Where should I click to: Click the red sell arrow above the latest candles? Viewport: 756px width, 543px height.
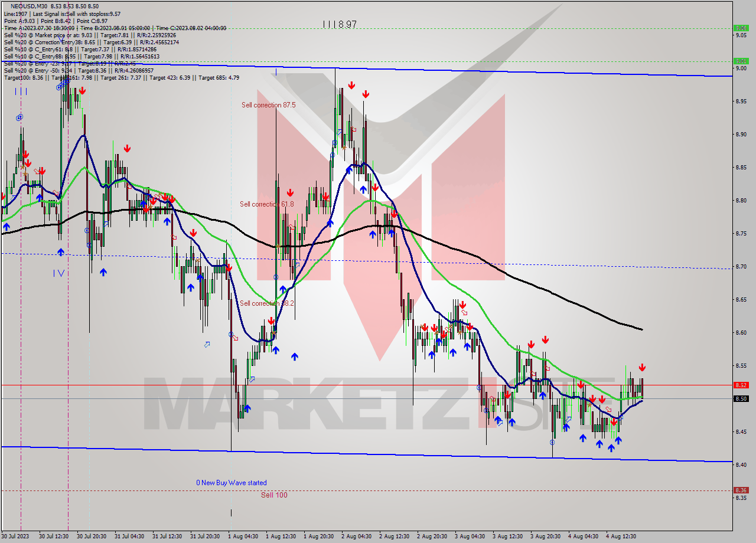click(x=642, y=368)
